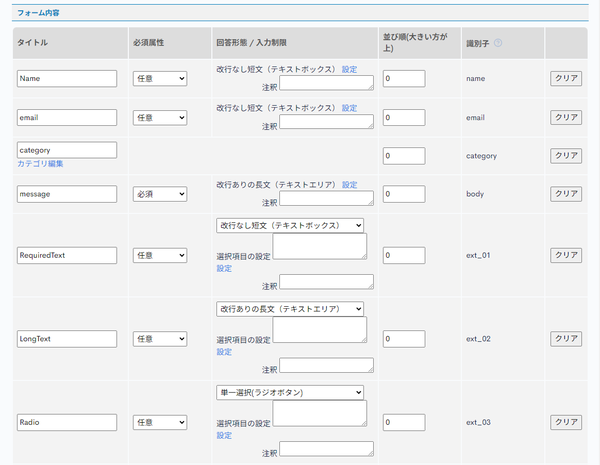Image resolution: width=600 pixels, height=465 pixels.
Task: Click クリア button in the ext_02 row
Action: click(x=566, y=339)
